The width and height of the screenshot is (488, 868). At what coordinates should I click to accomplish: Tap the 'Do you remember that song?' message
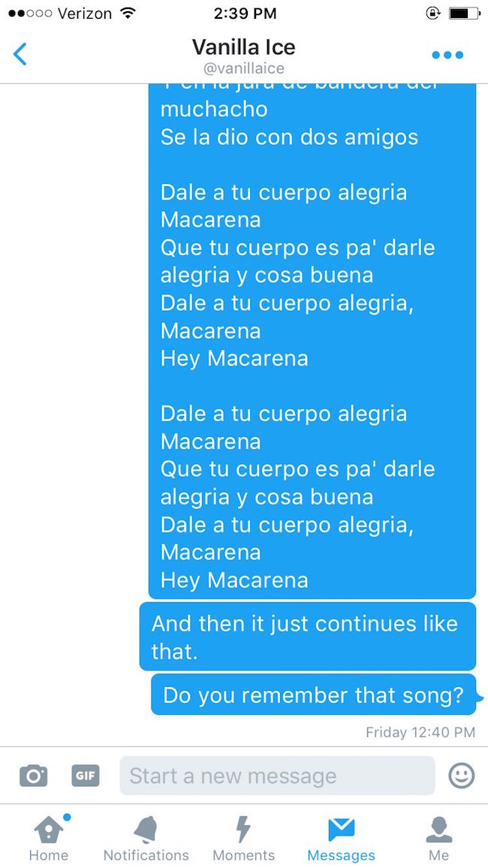coord(313,695)
